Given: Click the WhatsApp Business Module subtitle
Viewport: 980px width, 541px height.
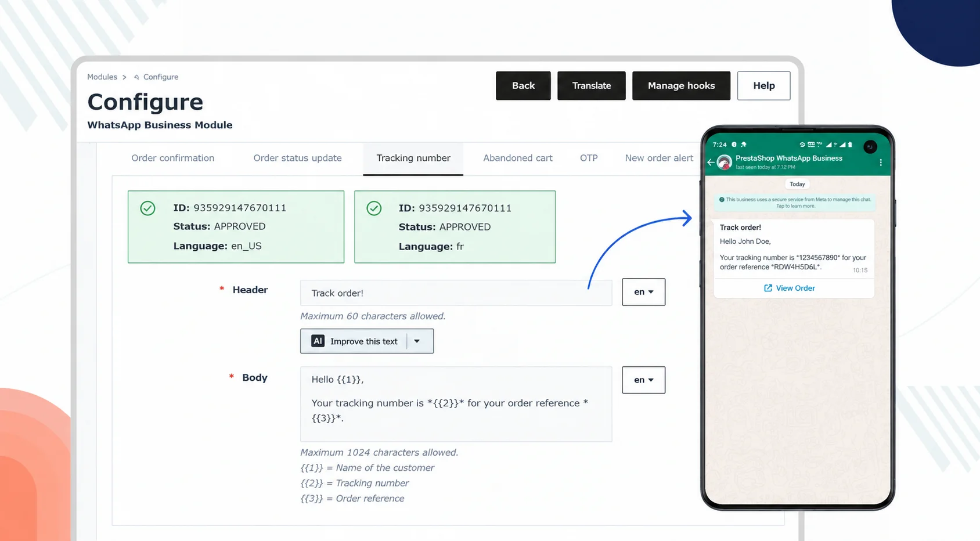Looking at the screenshot, I should 160,125.
